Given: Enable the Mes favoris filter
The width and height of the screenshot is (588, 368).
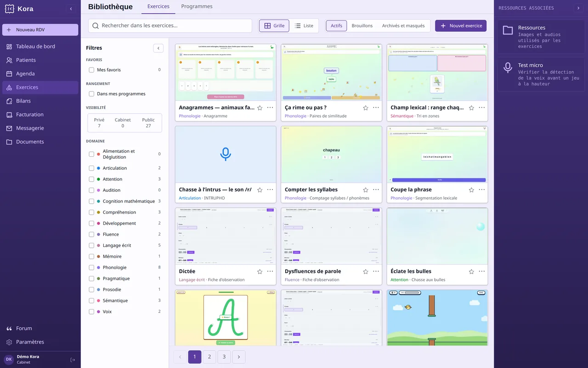Looking at the screenshot, I should [91, 70].
